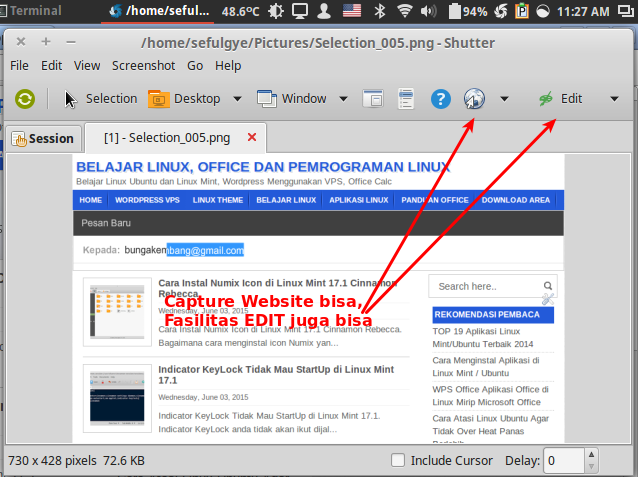Click the capture menu icon

click(406, 99)
